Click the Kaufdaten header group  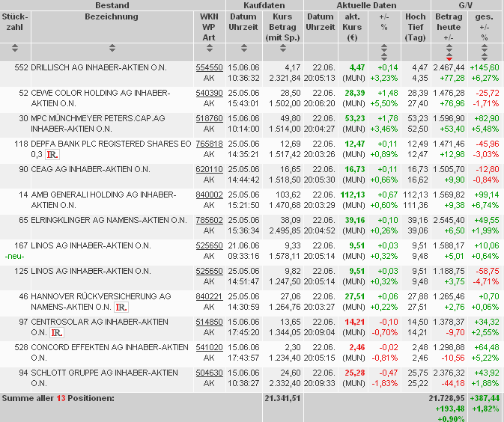pos(264,5)
